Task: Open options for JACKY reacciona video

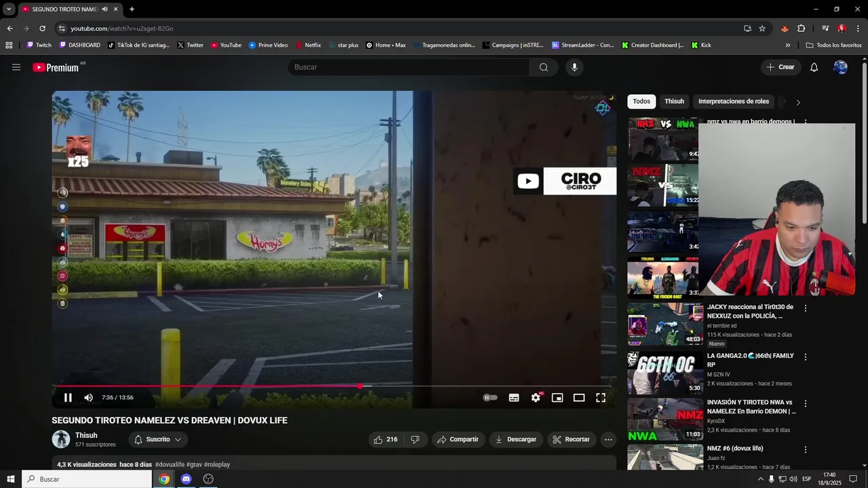Action: pos(806,308)
